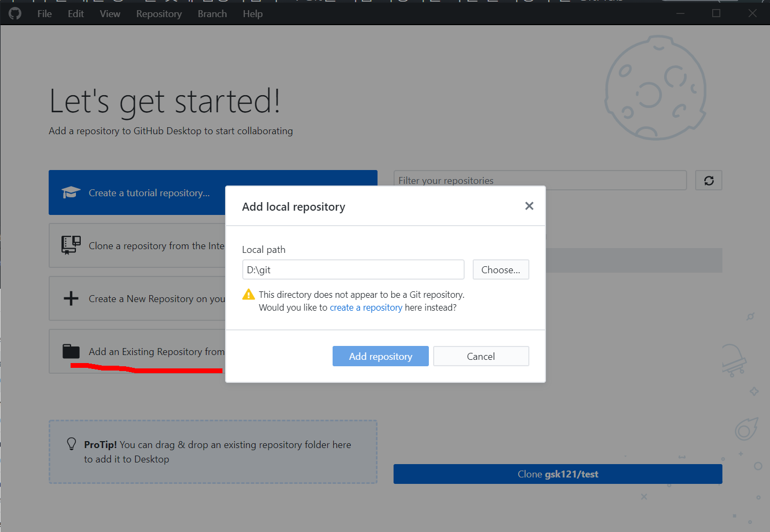The height and width of the screenshot is (532, 770).
Task: Close the Add local repository dialog
Action: 529,206
